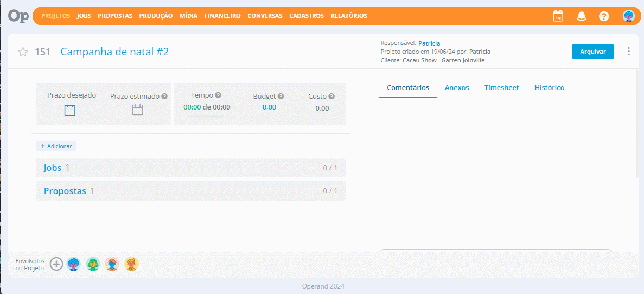Click the Operand Op logo
This screenshot has height=294, width=644.
pyautogui.click(x=18, y=16)
